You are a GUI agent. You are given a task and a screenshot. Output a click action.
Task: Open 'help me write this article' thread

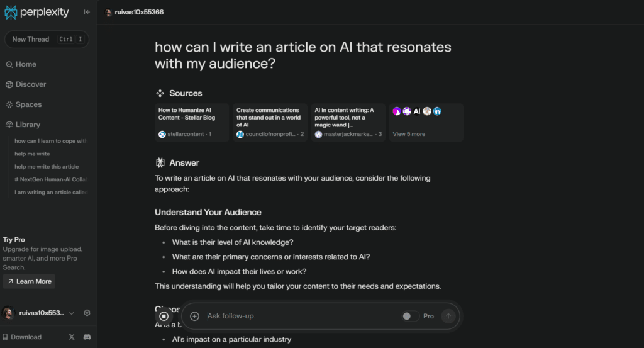click(47, 166)
